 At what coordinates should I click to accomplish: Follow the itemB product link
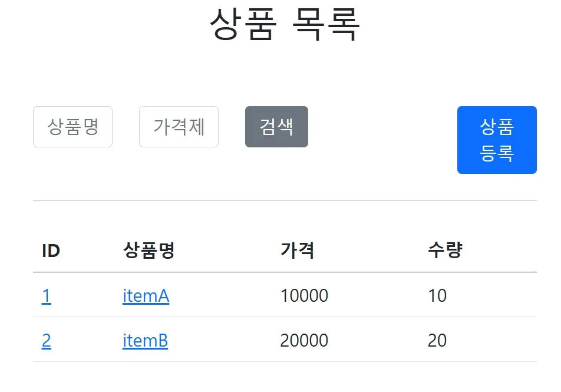click(145, 340)
